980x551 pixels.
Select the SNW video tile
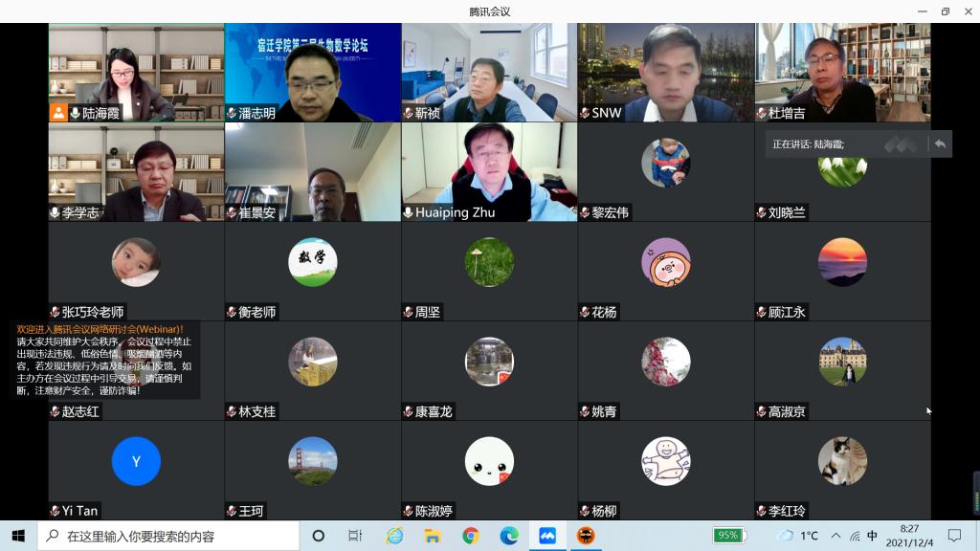[x=665, y=72]
